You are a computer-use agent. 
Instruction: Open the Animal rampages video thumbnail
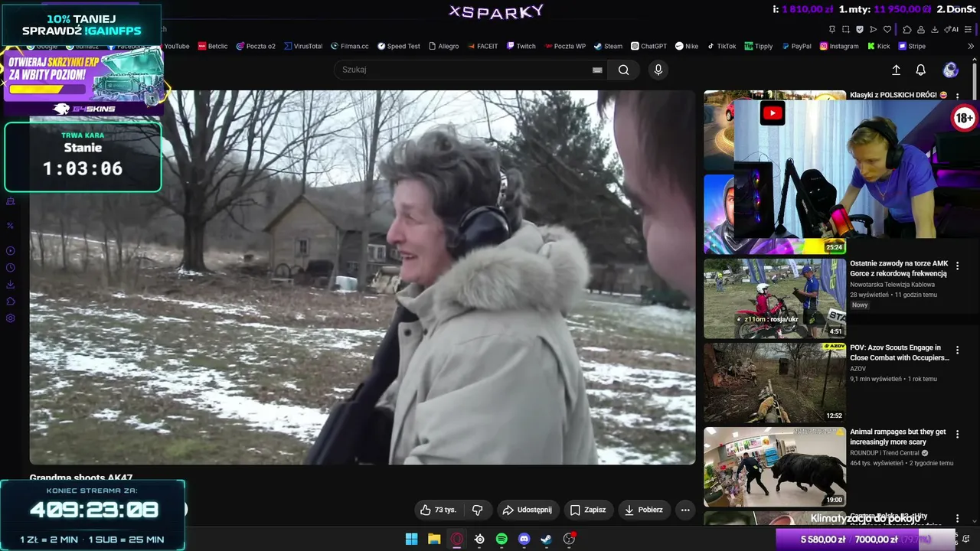pyautogui.click(x=775, y=467)
